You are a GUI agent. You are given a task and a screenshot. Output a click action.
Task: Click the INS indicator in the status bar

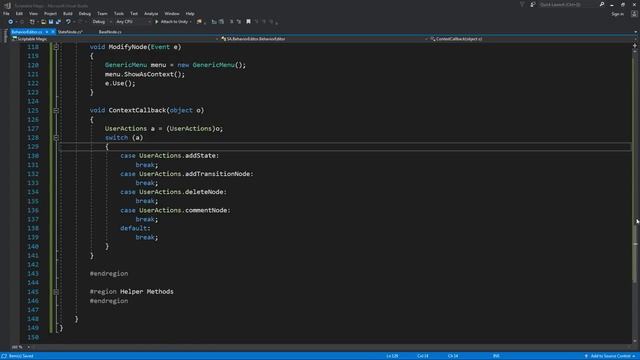[496, 356]
